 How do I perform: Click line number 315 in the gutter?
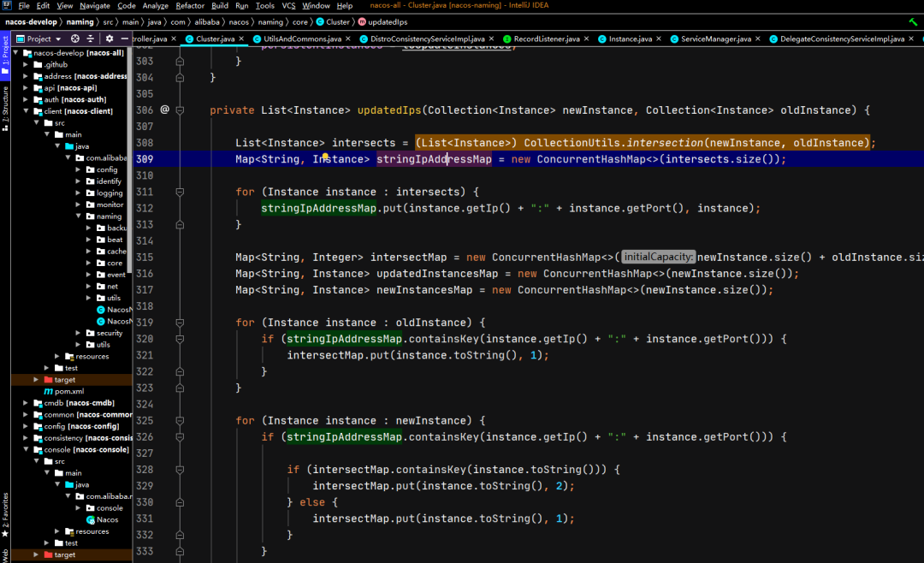[145, 258]
